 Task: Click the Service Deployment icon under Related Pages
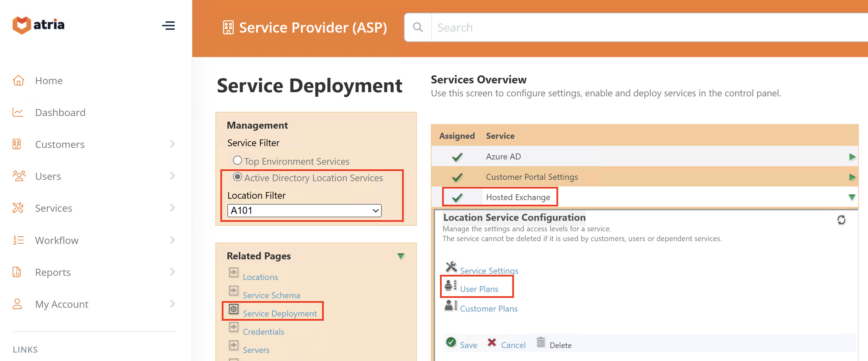pyautogui.click(x=234, y=310)
